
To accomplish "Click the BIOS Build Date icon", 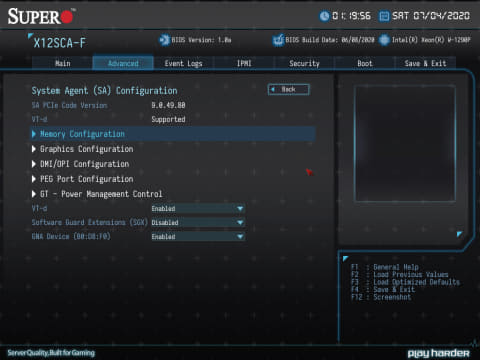I will (278, 40).
